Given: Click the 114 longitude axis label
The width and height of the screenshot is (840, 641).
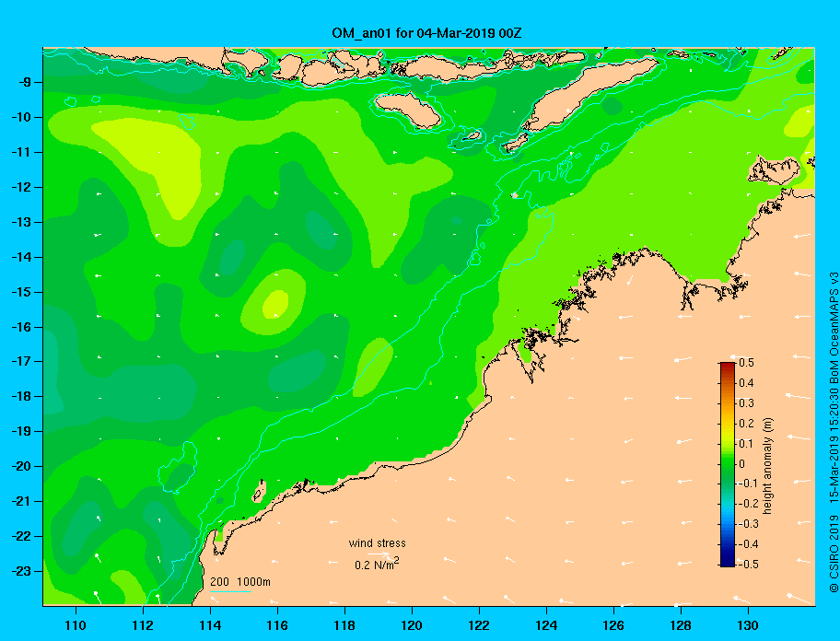Looking at the screenshot, I should tap(210, 625).
